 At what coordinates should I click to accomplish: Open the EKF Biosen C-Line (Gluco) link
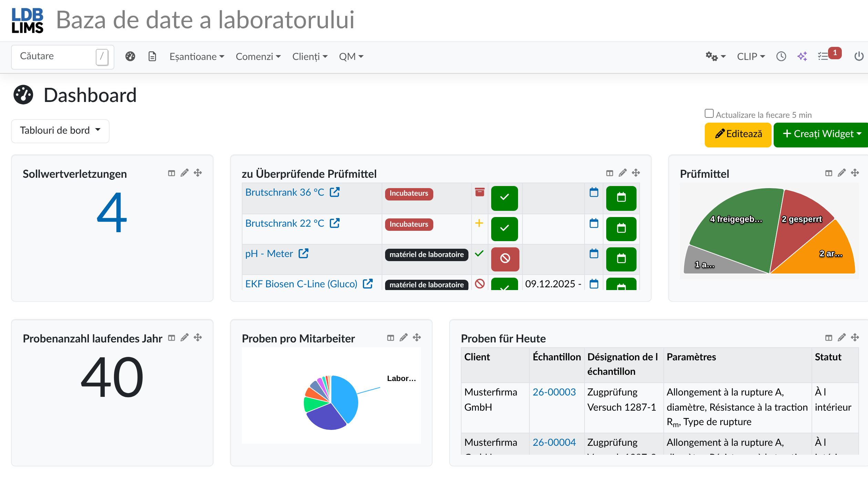pyautogui.click(x=301, y=284)
